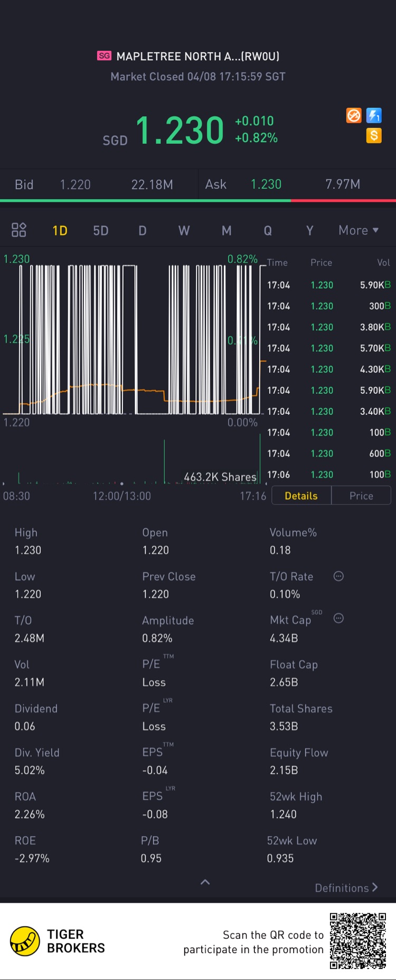The height and width of the screenshot is (980, 396).
Task: Open the Definitions chevron link
Action: (346, 888)
